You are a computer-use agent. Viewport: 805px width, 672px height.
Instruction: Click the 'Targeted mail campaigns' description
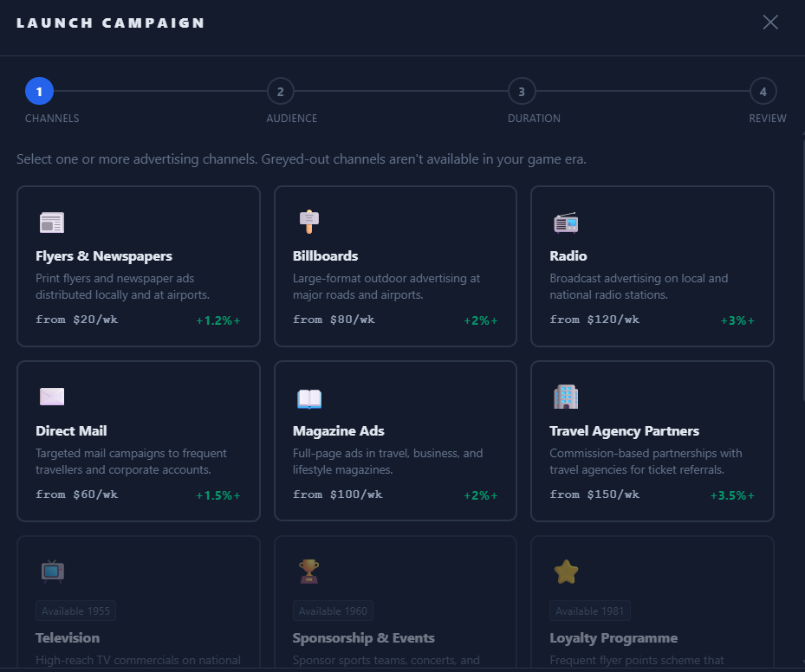[131, 462]
